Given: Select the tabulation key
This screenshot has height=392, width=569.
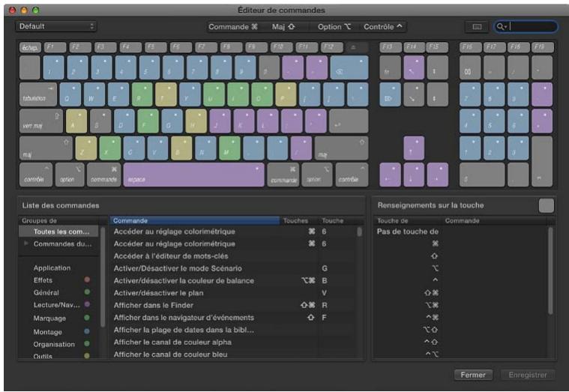Looking at the screenshot, I should [37, 94].
